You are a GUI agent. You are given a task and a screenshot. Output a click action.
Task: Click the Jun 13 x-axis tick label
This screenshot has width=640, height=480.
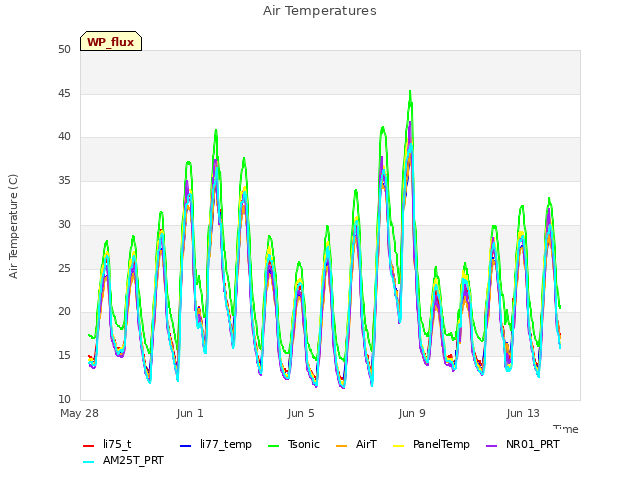[523, 413]
